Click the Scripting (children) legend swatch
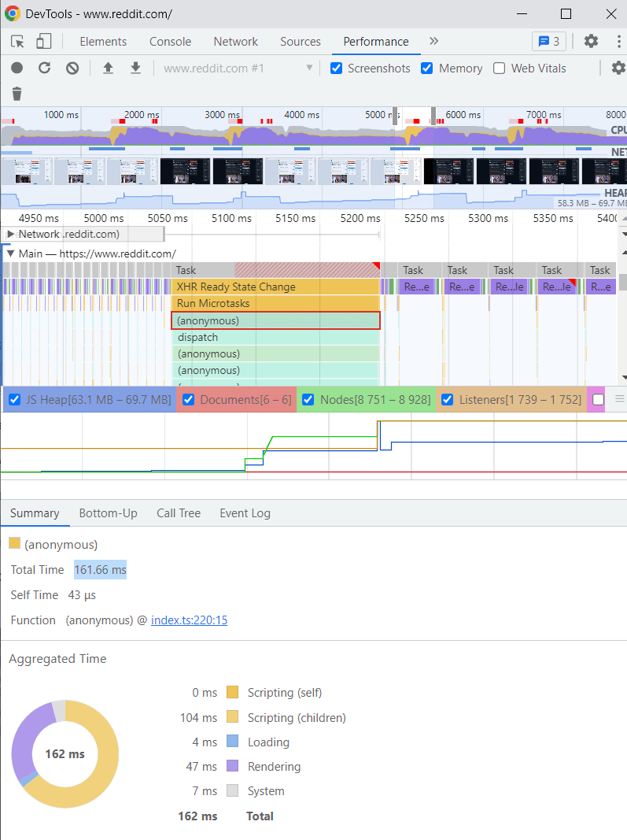This screenshot has width=627, height=840. (x=232, y=716)
